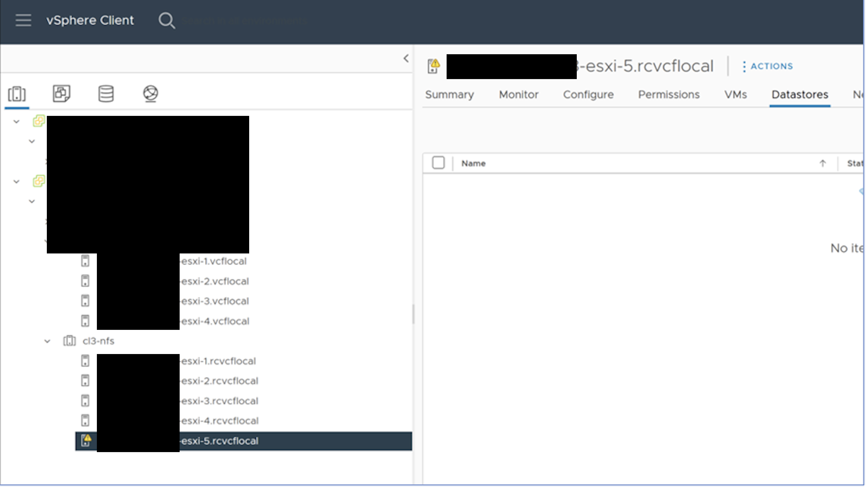This screenshot has width=868, height=490.
Task: Click host icon for esxi-1.rcvcflocal
Action: click(x=85, y=361)
